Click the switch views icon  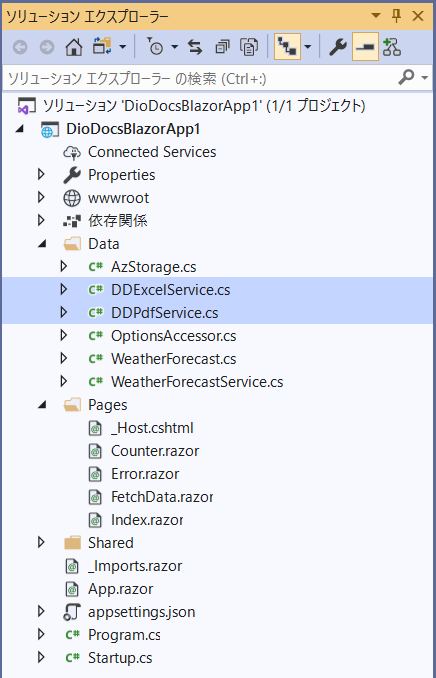click(x=102, y=47)
